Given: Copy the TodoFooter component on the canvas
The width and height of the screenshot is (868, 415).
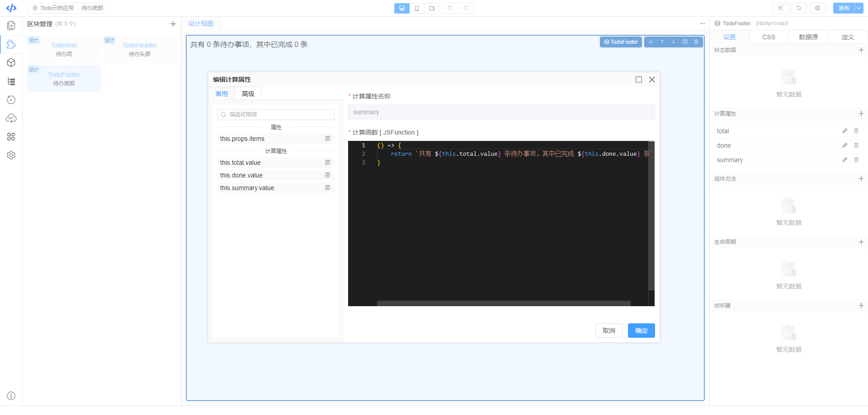Looking at the screenshot, I should click(x=685, y=42).
